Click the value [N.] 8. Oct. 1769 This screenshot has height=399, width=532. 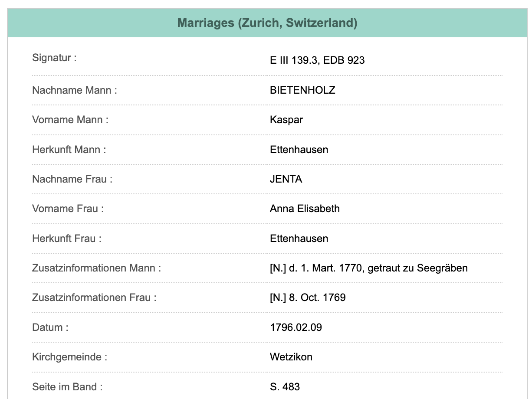click(x=307, y=298)
